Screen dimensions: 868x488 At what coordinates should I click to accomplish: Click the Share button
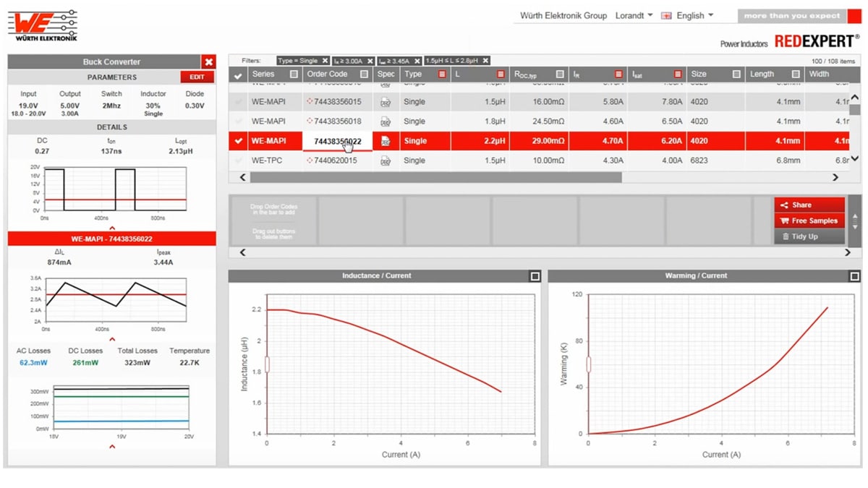pos(809,205)
